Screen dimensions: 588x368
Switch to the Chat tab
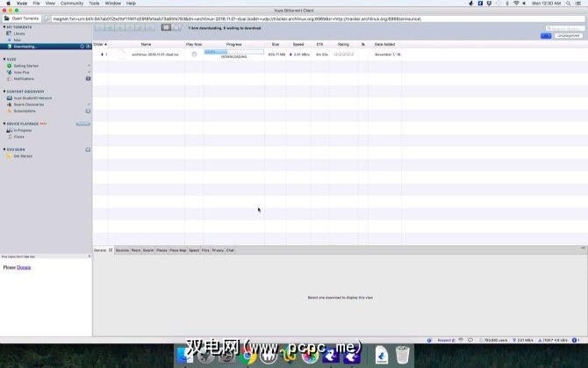click(x=230, y=250)
